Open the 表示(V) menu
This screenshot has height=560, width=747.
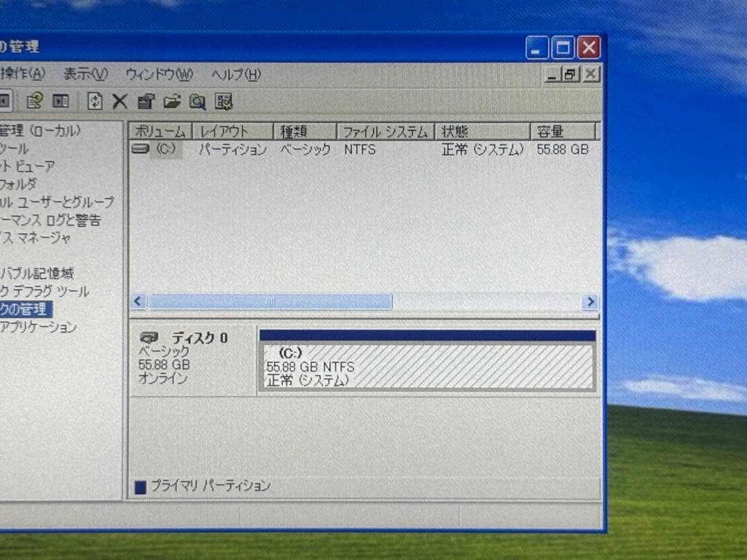(86, 74)
